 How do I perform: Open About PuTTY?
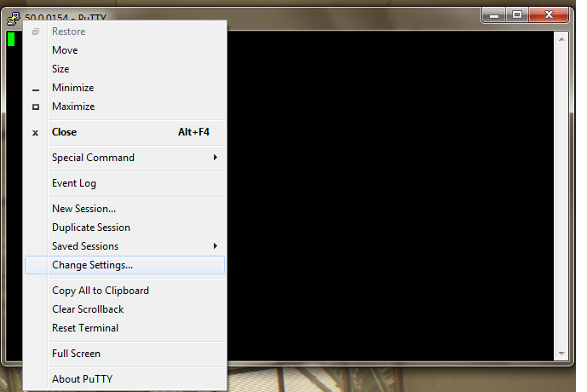coord(125,379)
